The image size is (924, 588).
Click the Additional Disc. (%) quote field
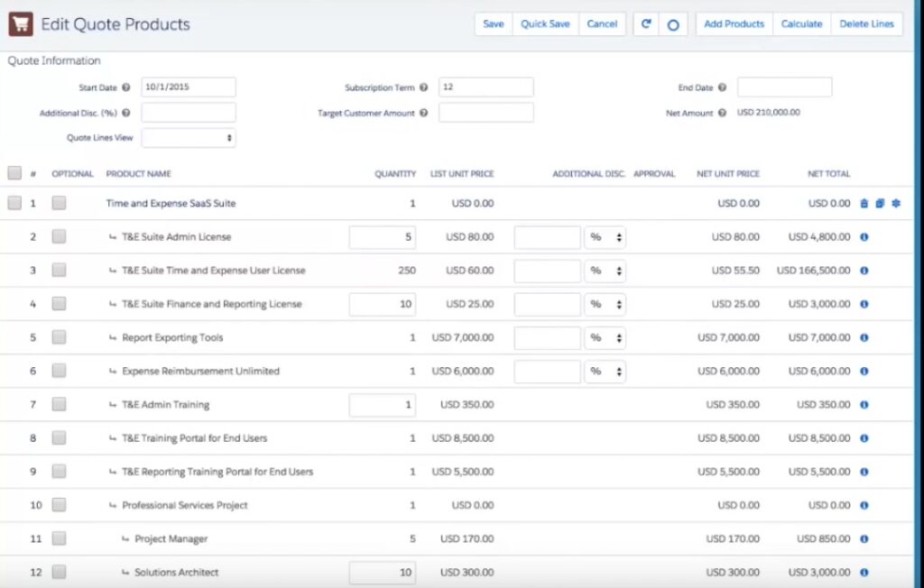pos(189,113)
